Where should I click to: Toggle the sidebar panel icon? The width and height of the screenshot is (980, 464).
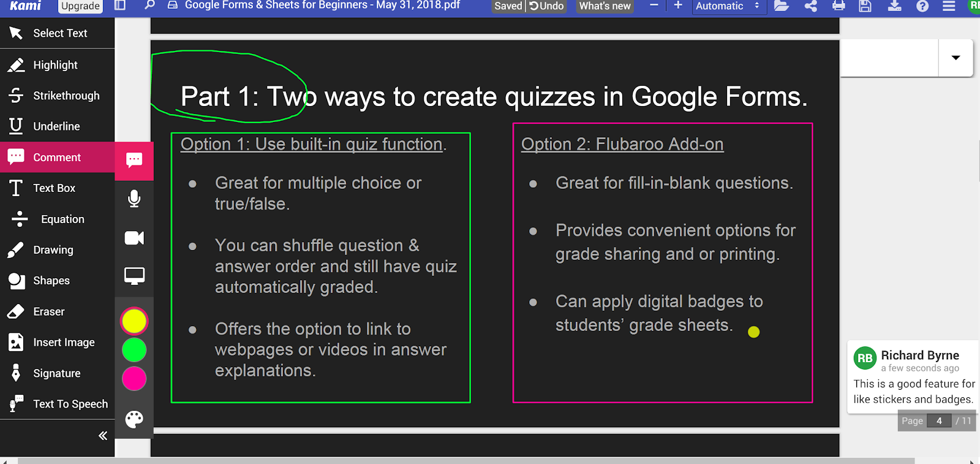(x=120, y=6)
